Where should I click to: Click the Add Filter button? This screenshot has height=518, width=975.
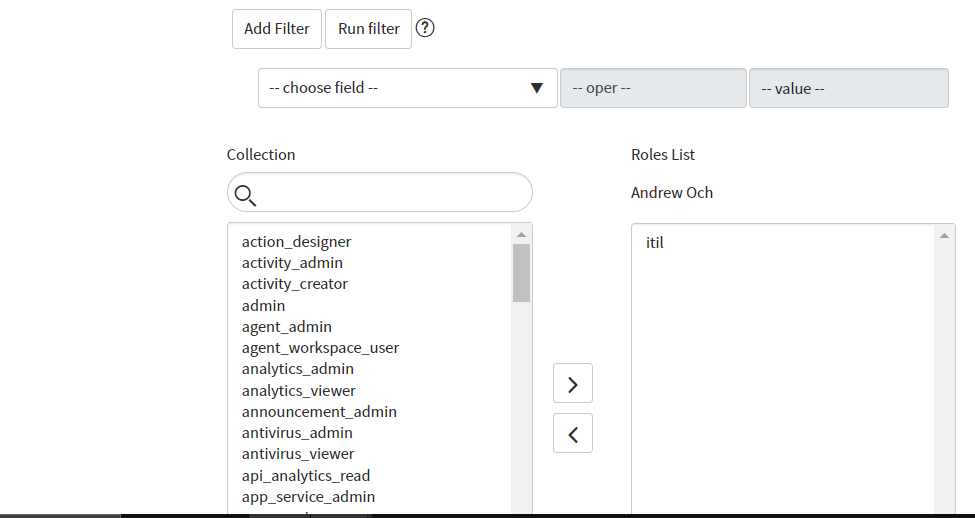(x=277, y=29)
